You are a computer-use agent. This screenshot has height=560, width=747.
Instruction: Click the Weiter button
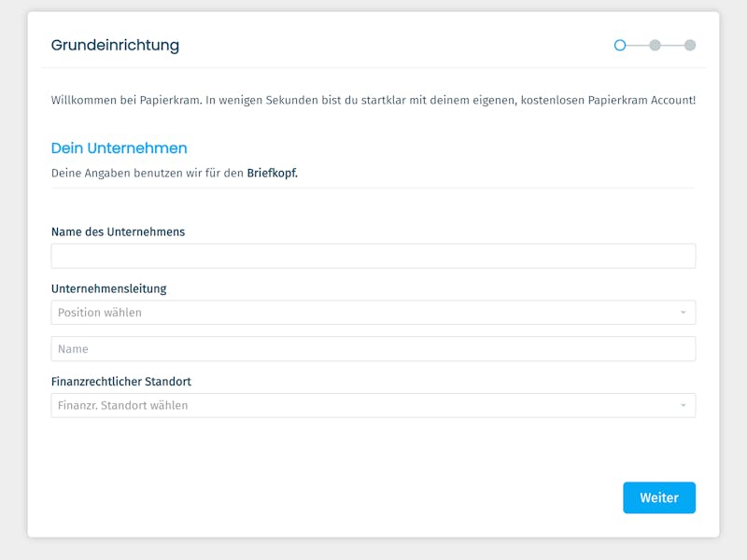[659, 497]
